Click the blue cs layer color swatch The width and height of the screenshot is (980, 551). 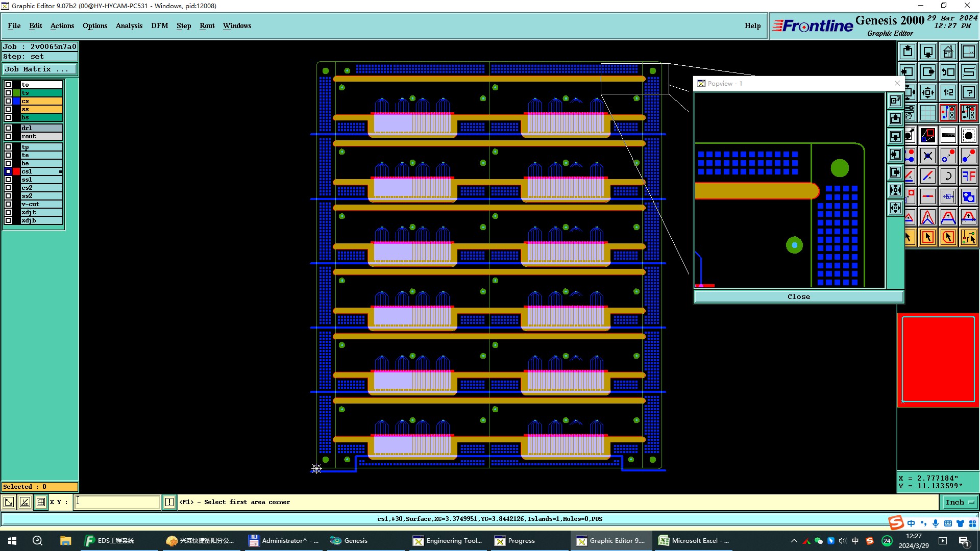[x=16, y=101]
